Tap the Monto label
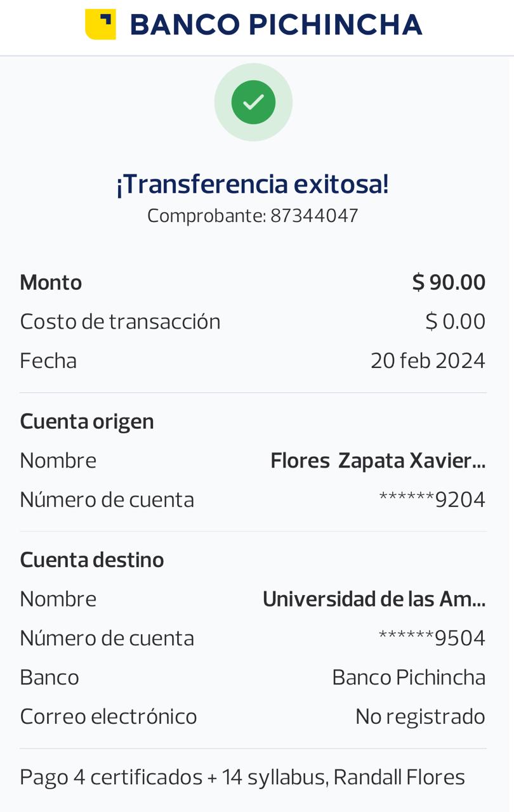 click(x=51, y=282)
